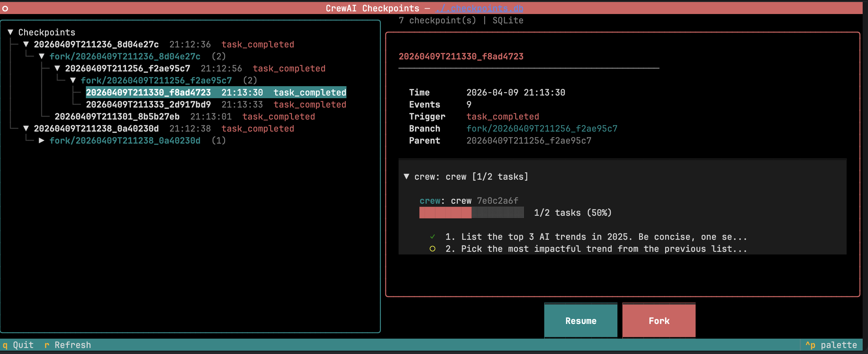Click the Fork button
868x354 pixels.
pos(659,321)
